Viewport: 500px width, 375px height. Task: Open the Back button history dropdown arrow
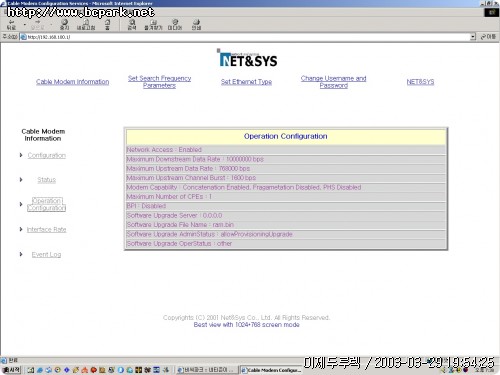(x=25, y=25)
